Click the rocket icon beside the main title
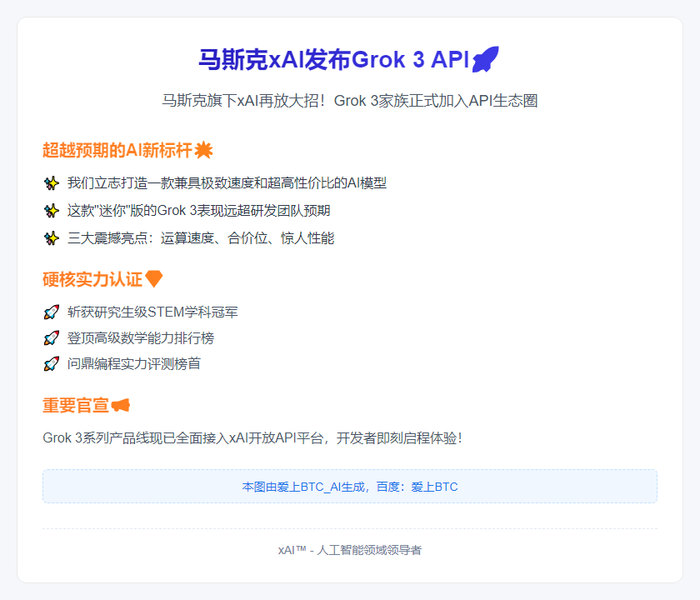Image resolution: width=700 pixels, height=600 pixels. pyautogui.click(x=486, y=59)
